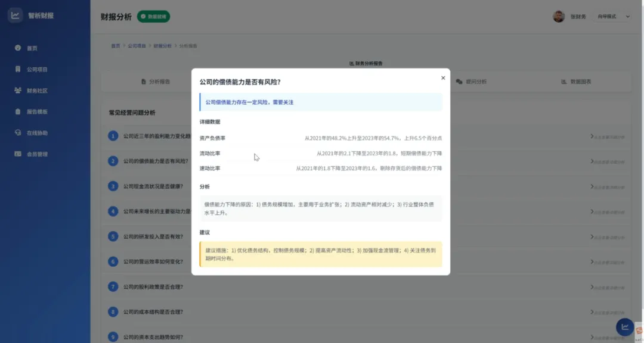This screenshot has width=644, height=343.
Task: Click the number 6 question badge
Action: pos(113,261)
